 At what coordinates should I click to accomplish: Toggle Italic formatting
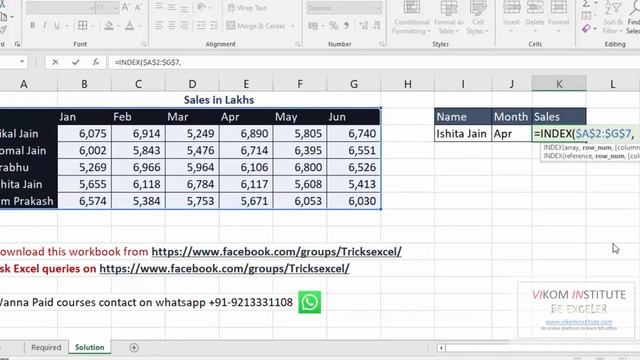(44, 25)
